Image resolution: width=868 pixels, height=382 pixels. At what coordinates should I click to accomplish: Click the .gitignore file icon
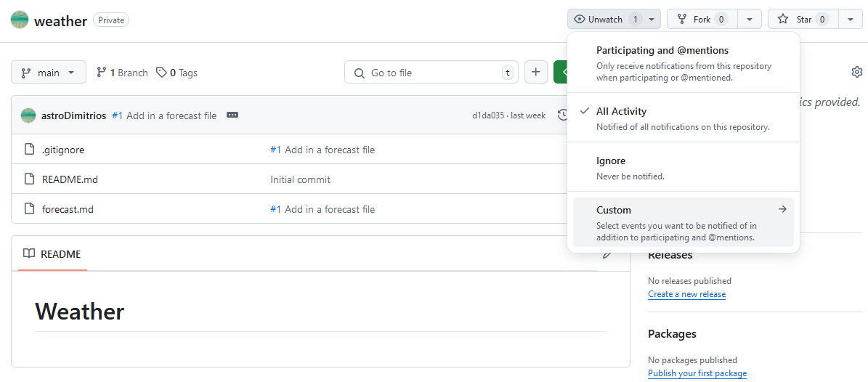tap(29, 149)
